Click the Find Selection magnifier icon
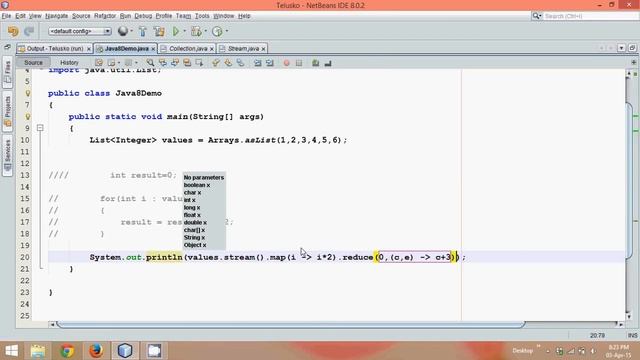640x360 pixels. [x=150, y=63]
